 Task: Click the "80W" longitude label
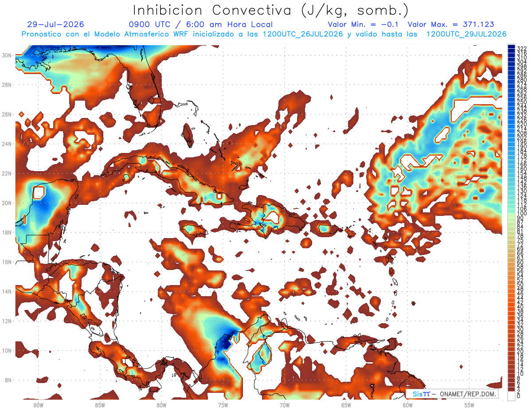(161, 406)
